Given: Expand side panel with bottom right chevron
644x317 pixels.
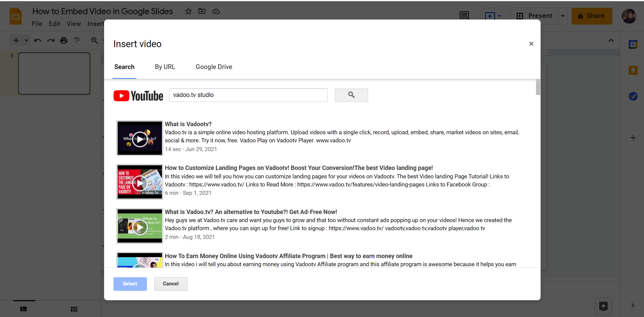Looking at the screenshot, I should (x=633, y=305).
